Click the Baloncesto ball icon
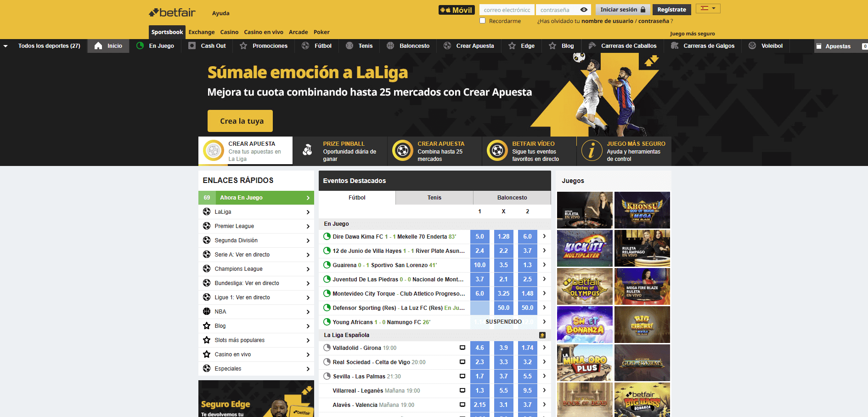 (390, 46)
